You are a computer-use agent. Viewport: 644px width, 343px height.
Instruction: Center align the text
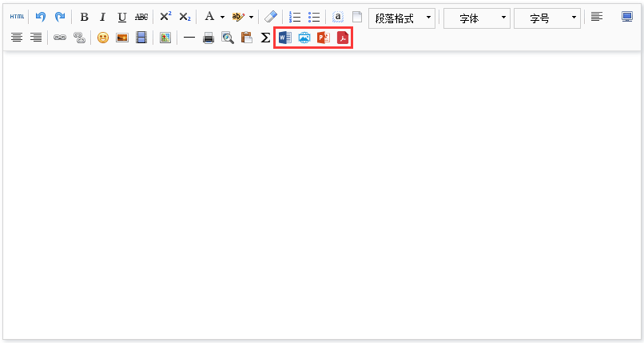(17, 38)
